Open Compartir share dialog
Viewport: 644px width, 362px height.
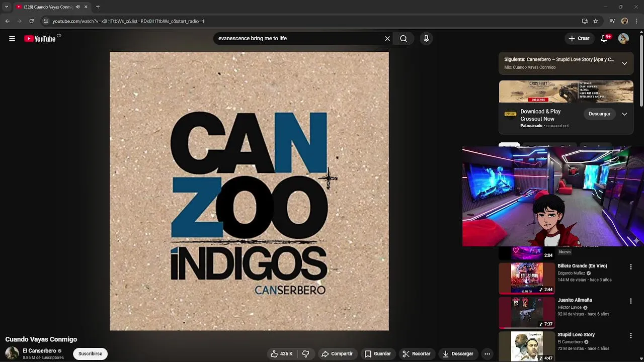[x=337, y=354]
